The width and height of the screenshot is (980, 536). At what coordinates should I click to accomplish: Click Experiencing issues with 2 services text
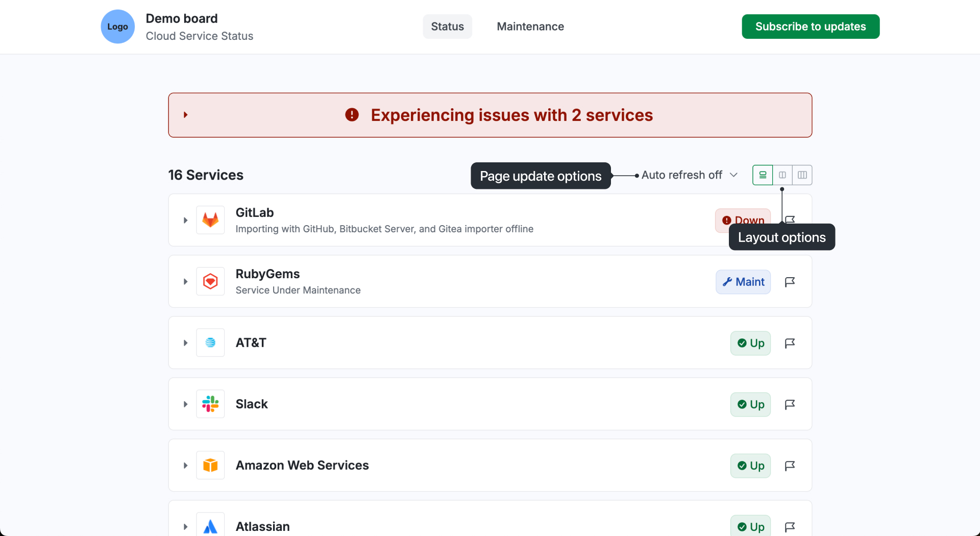pos(512,115)
